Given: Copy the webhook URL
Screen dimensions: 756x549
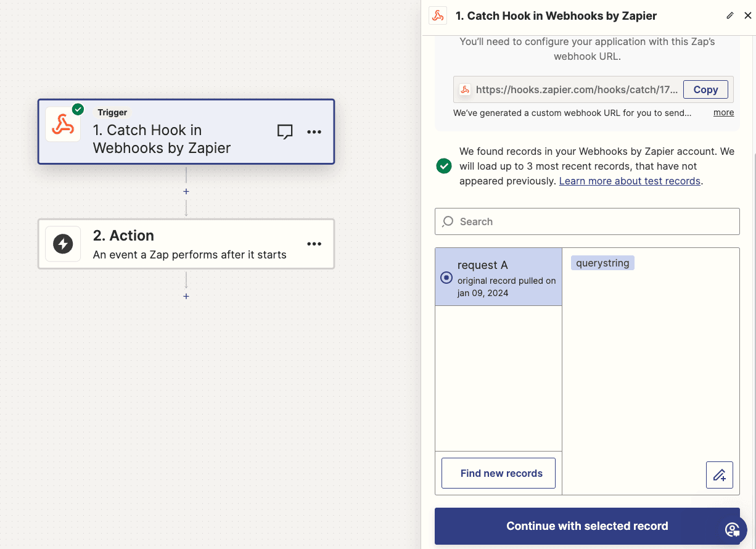Looking at the screenshot, I should (705, 89).
